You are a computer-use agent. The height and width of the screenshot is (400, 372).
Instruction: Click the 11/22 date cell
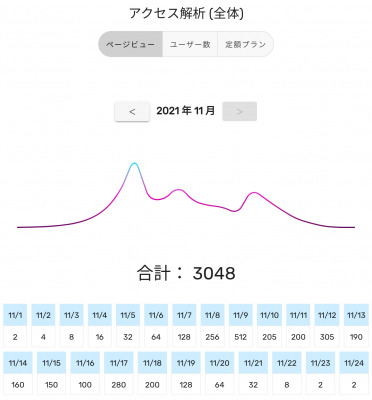click(x=287, y=374)
